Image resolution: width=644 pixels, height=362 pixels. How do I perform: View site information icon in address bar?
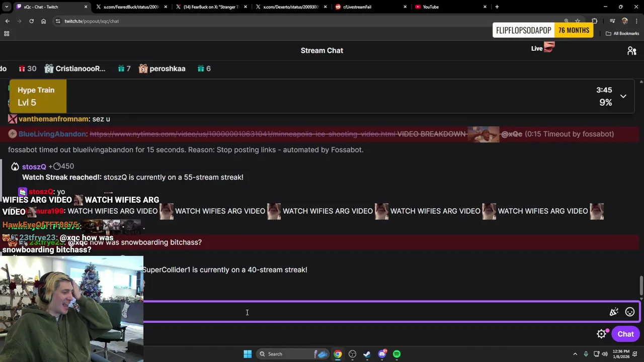(58, 21)
